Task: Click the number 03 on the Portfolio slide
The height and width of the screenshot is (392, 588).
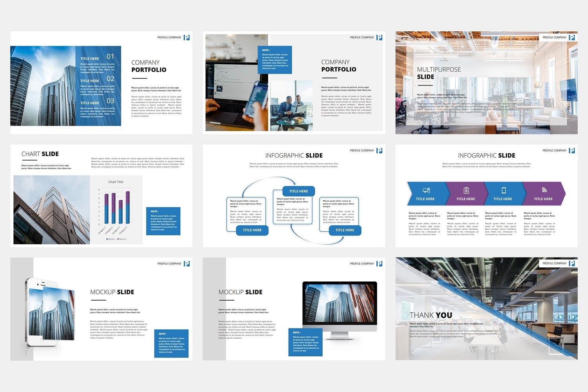Action: pos(111,101)
